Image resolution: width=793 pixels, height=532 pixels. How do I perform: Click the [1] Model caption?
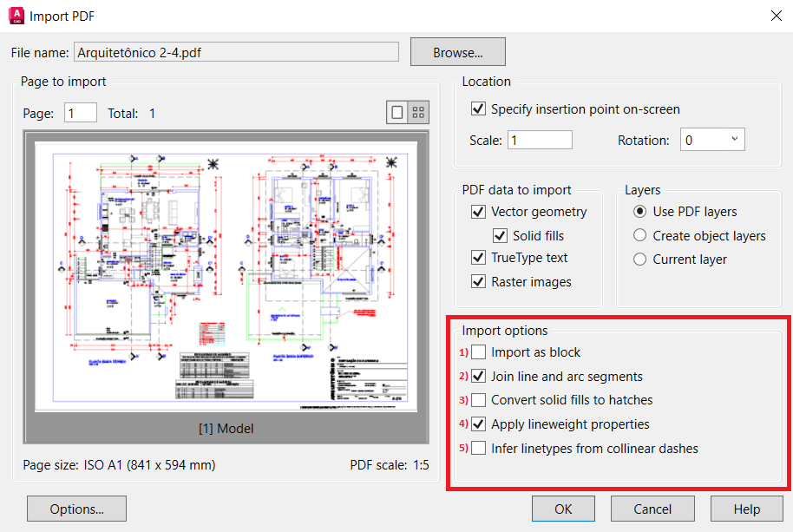(226, 429)
